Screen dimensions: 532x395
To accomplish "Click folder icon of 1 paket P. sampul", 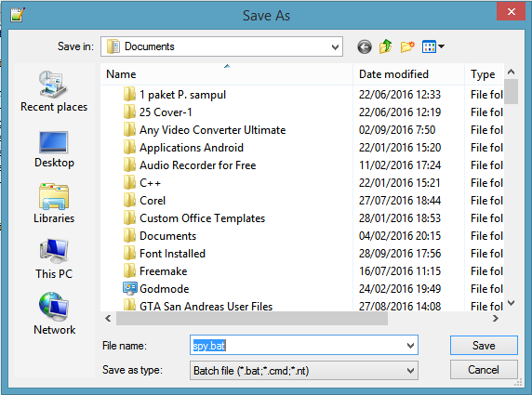I will tap(129, 94).
